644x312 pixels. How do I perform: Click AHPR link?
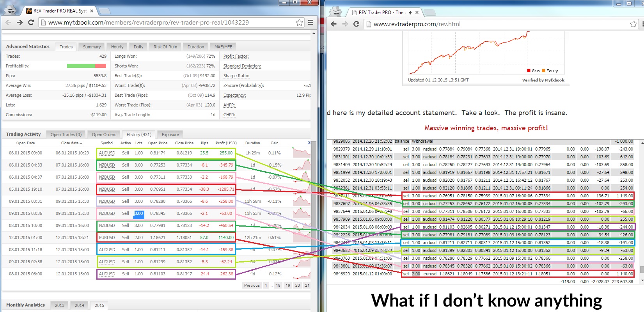(x=229, y=105)
